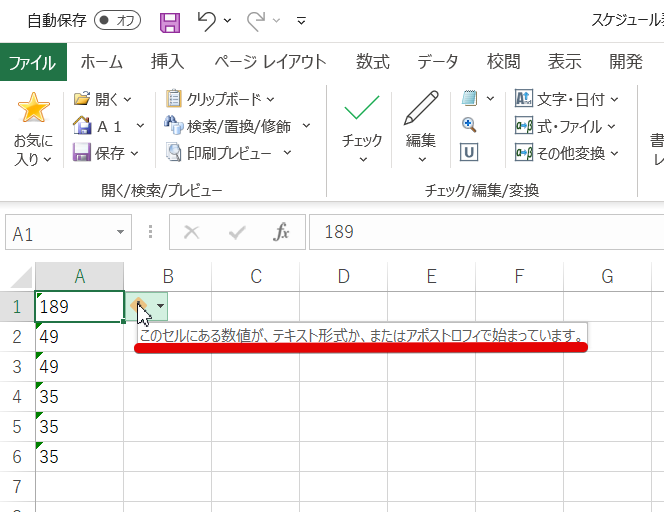Click the formula bar options dots

(150, 232)
